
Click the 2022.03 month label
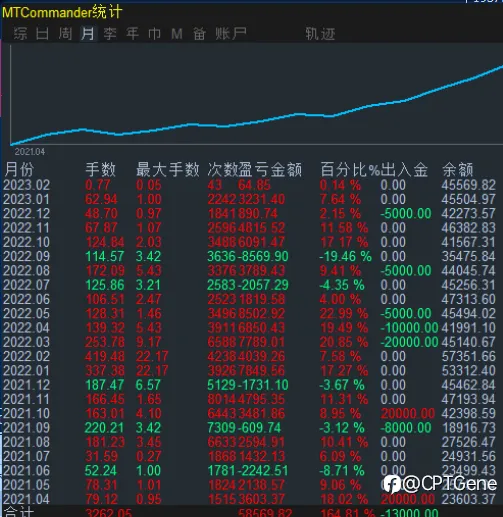coord(26,342)
